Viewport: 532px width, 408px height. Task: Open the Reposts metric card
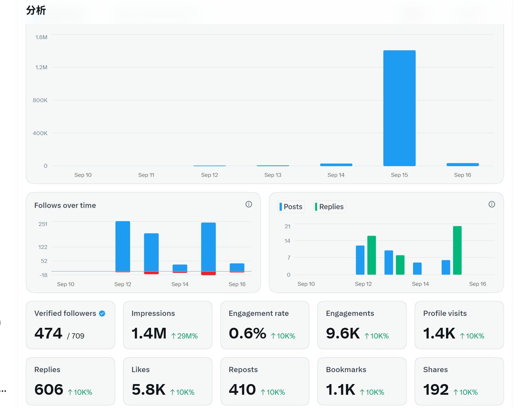tap(265, 381)
